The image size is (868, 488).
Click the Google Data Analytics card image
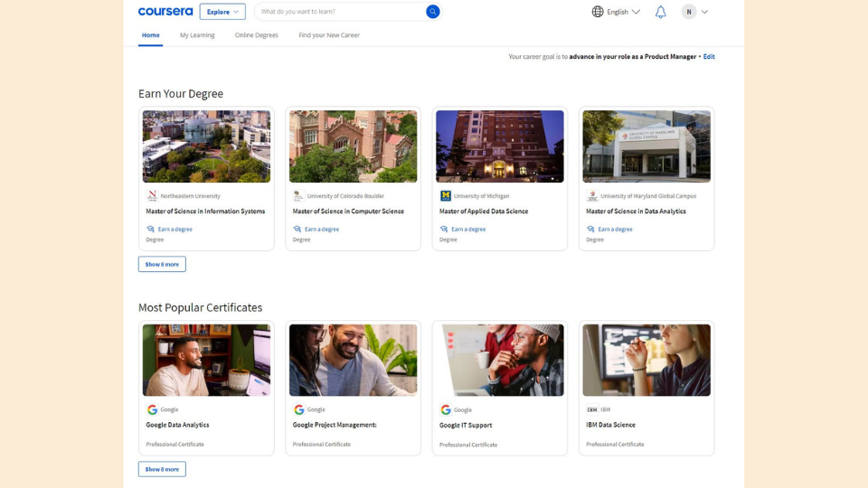(x=206, y=361)
